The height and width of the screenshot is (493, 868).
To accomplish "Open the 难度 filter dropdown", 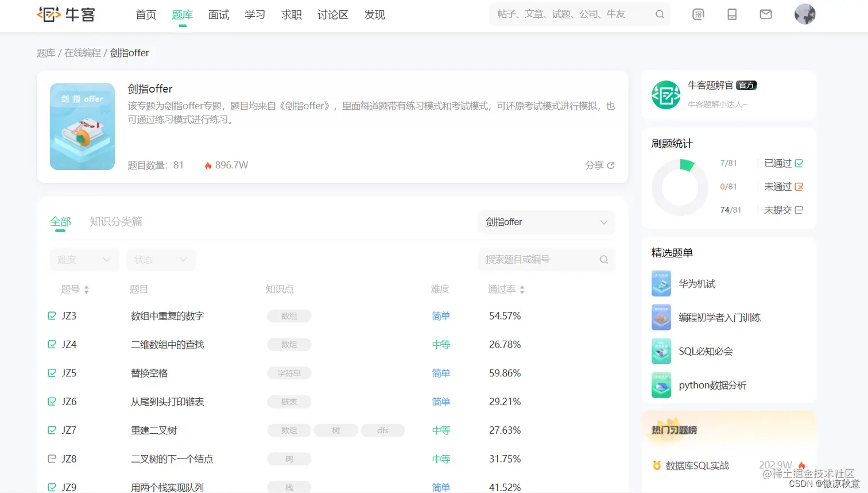I will click(84, 260).
